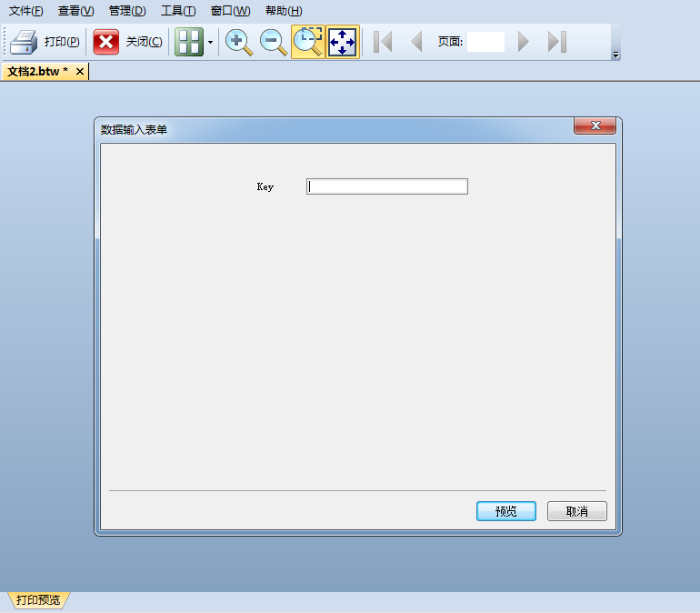Click the zoom out magnifier icon
The height and width of the screenshot is (613, 700).
click(x=274, y=42)
